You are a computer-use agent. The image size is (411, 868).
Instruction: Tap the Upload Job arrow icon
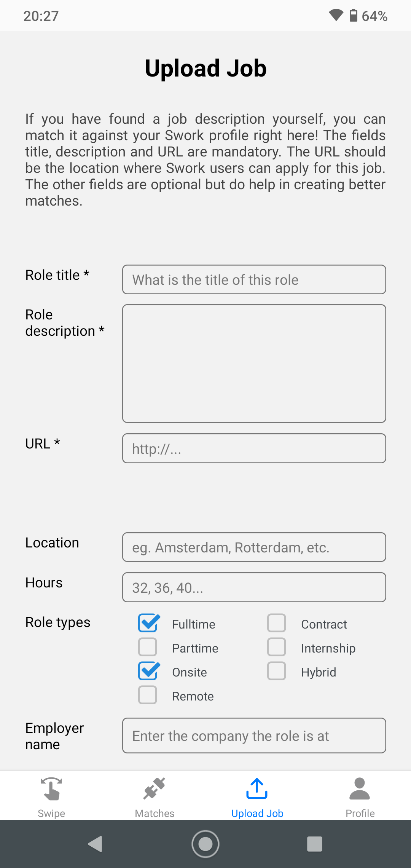click(257, 788)
